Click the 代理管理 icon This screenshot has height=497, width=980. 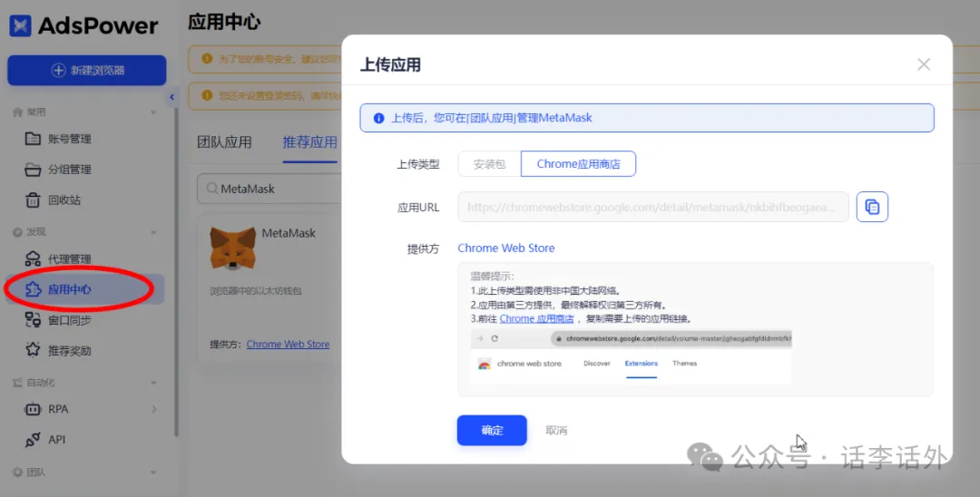coord(33,258)
